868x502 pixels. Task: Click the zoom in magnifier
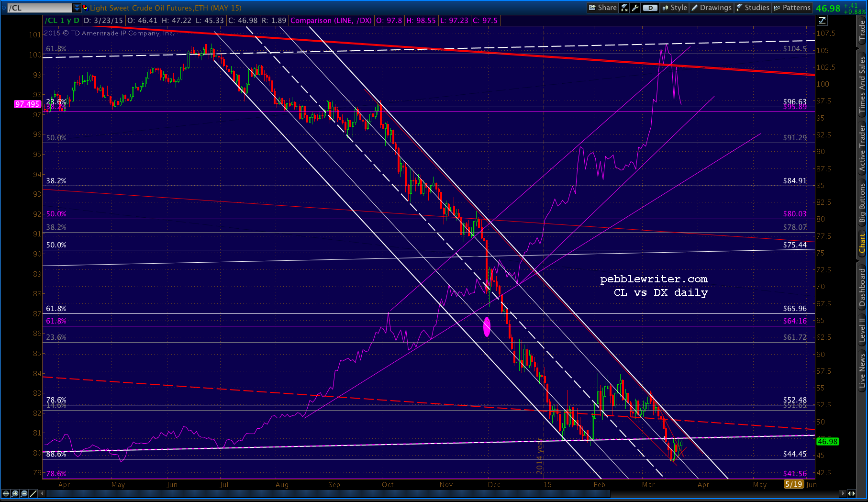click(x=15, y=493)
